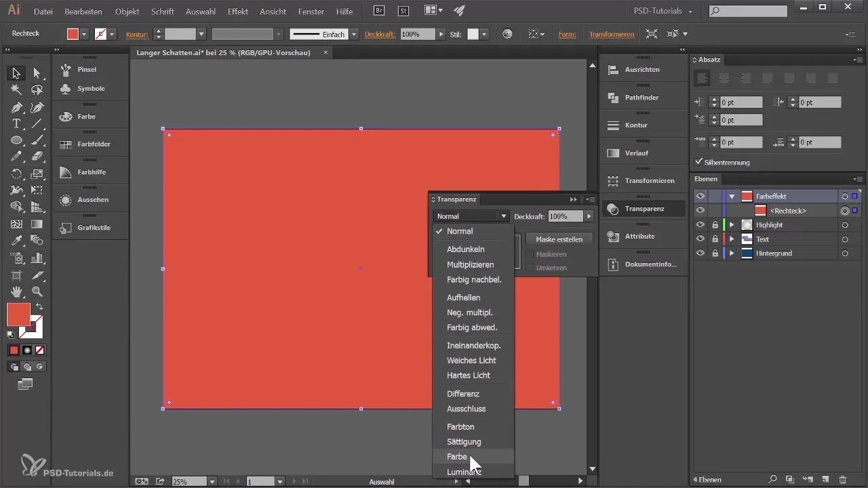Select the Hand tool

[16, 291]
